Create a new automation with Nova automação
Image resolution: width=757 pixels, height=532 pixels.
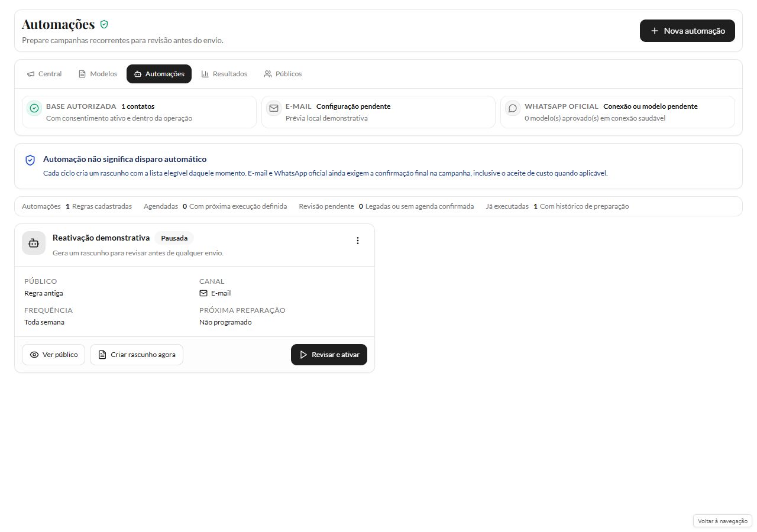click(x=687, y=31)
